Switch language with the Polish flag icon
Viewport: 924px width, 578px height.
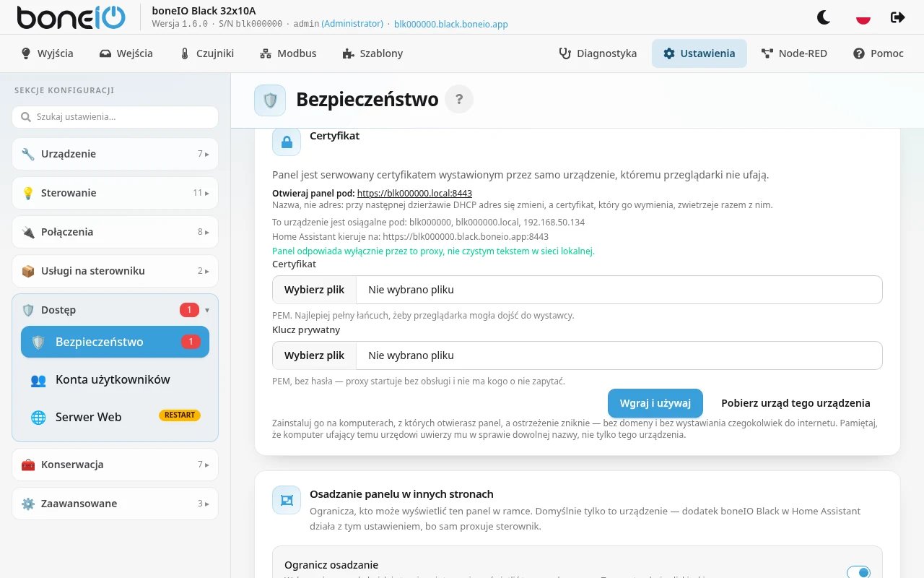[x=863, y=17]
